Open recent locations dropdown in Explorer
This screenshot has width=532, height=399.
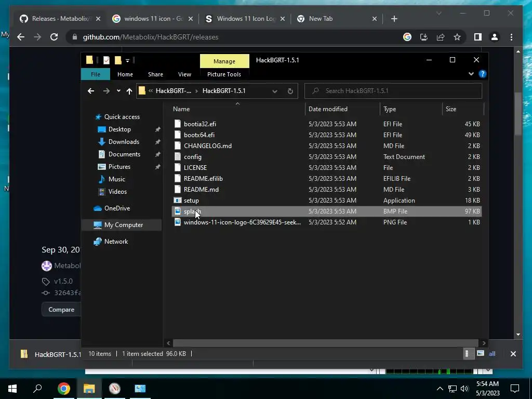pyautogui.click(x=118, y=91)
